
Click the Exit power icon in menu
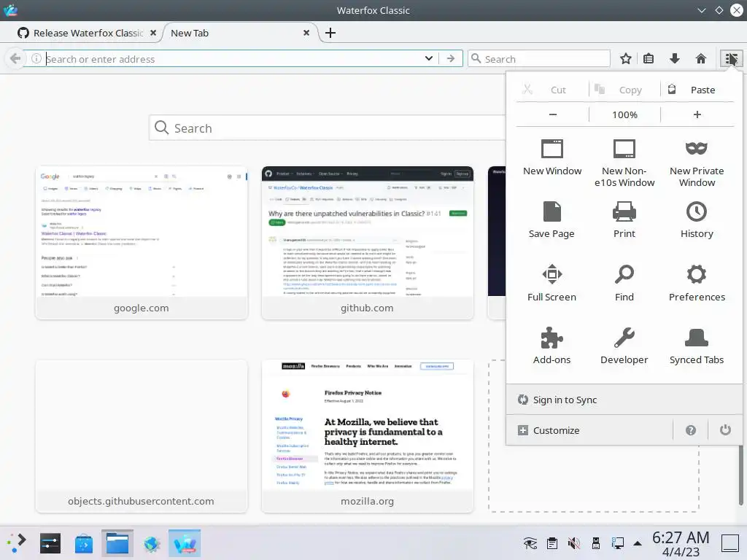pos(725,430)
